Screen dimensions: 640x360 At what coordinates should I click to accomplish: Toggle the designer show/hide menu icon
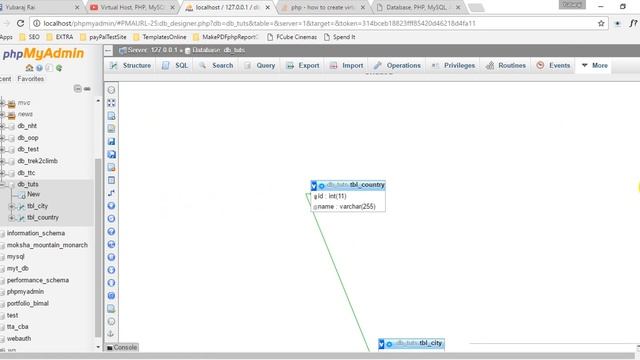tap(111, 90)
